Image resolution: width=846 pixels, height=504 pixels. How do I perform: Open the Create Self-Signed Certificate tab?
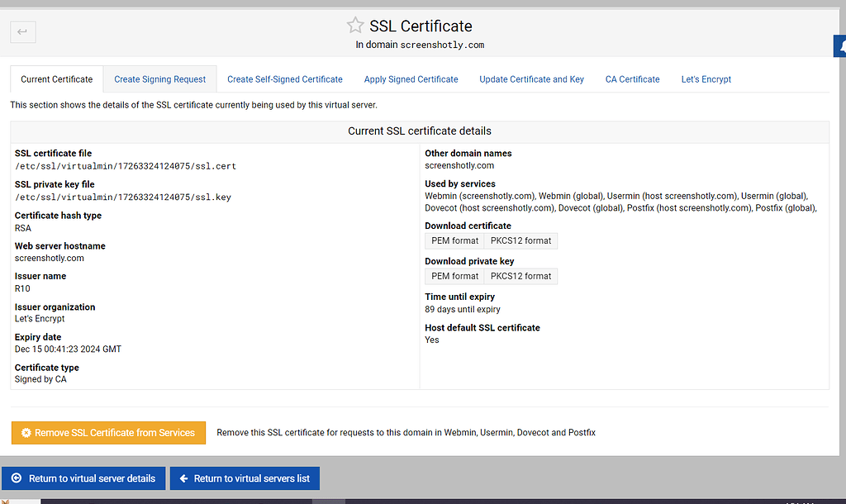(284, 79)
